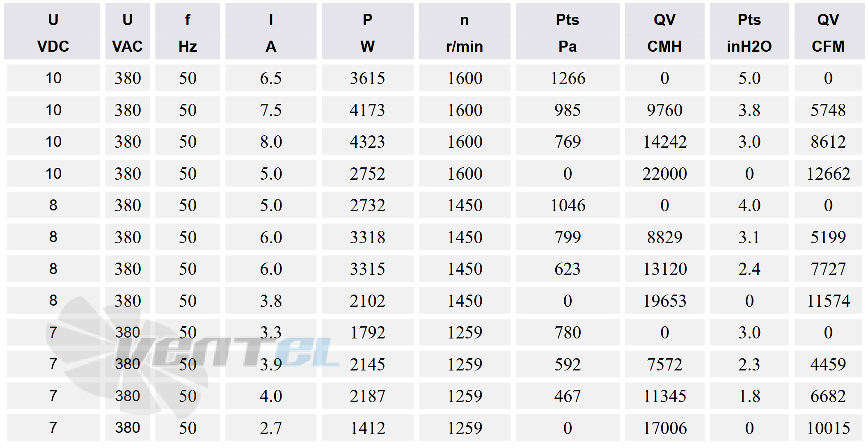Click the 12662 CFM cell

[828, 174]
